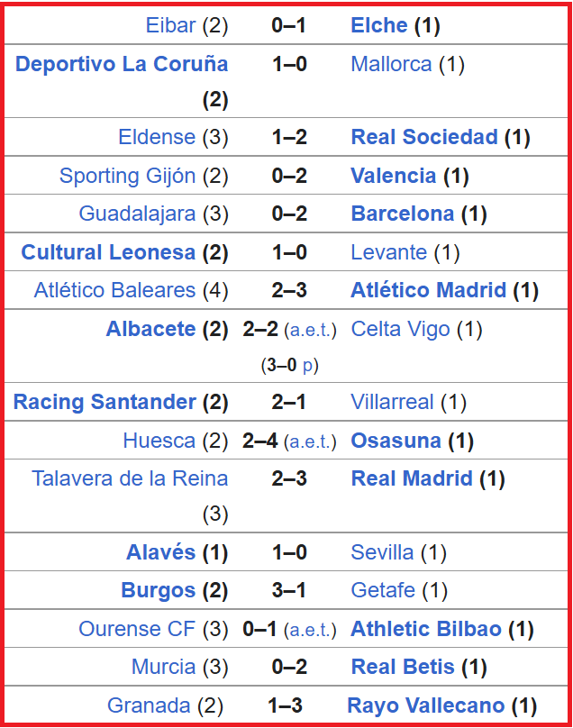This screenshot has height=728, width=573.
Task: Click the Albacete team link
Action: 150,329
